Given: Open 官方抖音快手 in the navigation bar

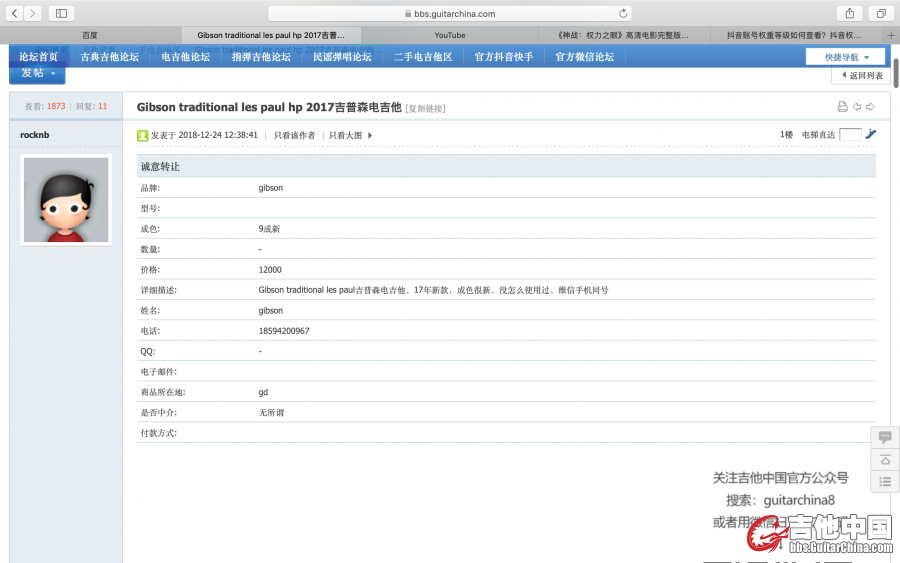Looking at the screenshot, I should point(504,57).
